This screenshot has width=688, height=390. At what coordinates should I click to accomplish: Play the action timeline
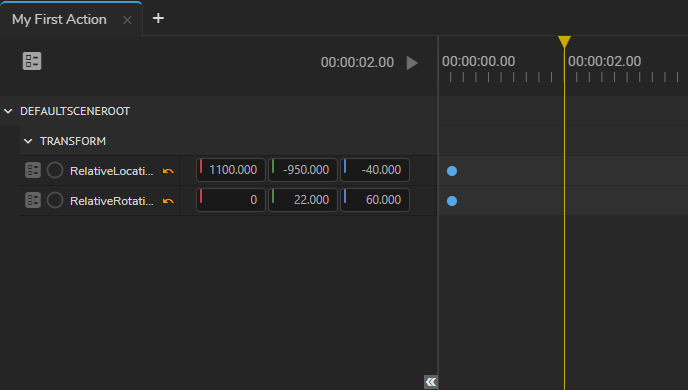412,63
